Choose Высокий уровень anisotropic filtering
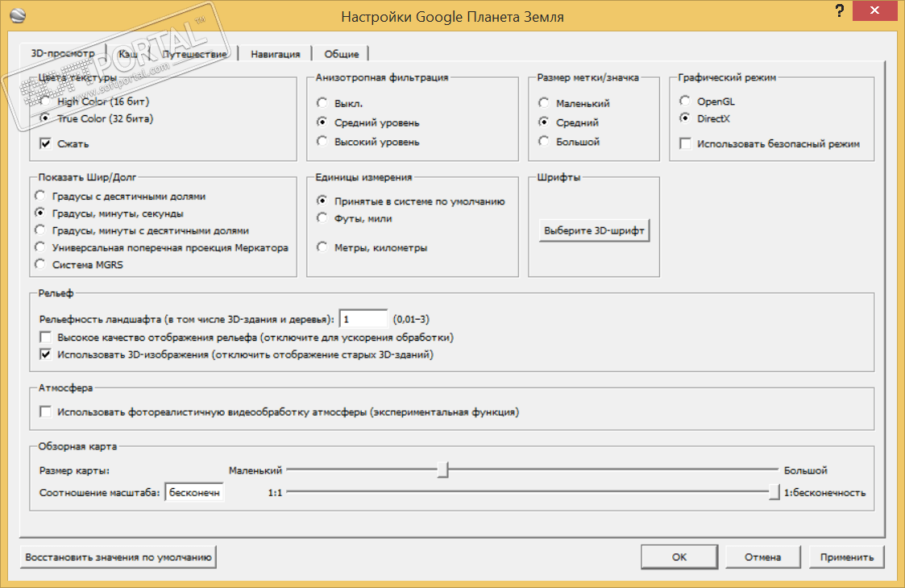 (x=368, y=142)
